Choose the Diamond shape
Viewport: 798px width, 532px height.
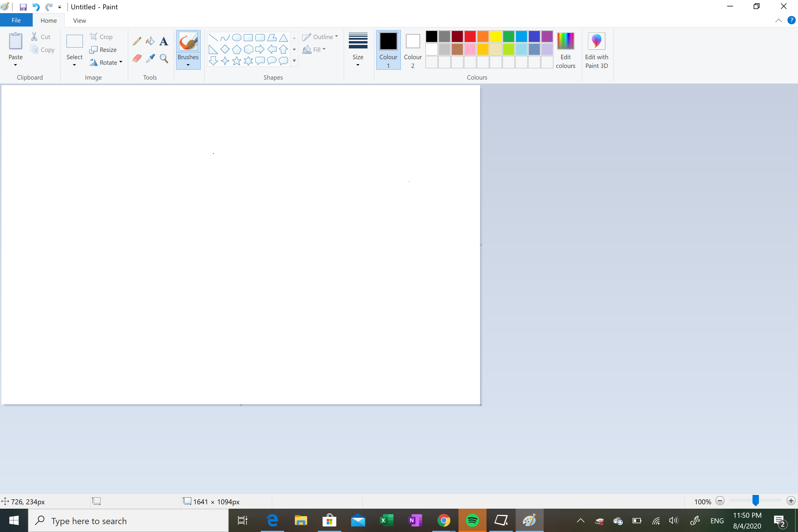(x=225, y=49)
